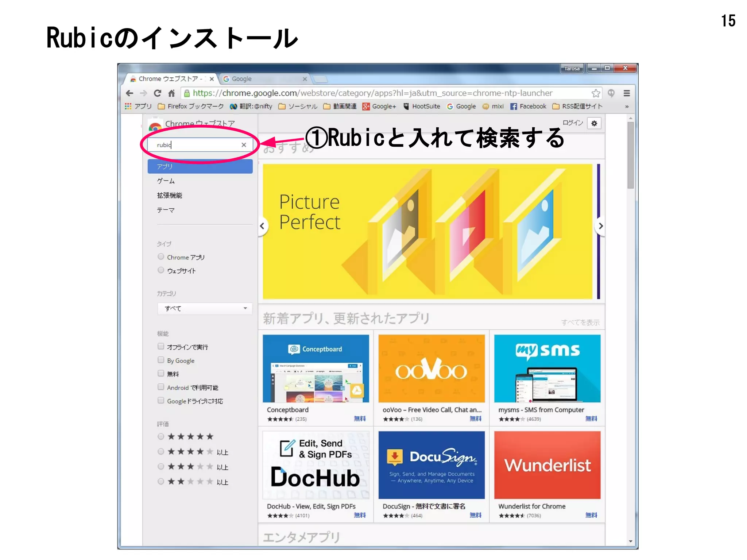Click the address bar URL

(372, 93)
